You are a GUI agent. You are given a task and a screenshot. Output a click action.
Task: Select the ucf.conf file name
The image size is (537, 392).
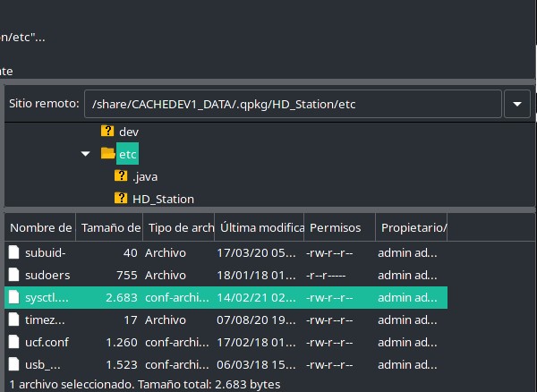tap(45, 342)
